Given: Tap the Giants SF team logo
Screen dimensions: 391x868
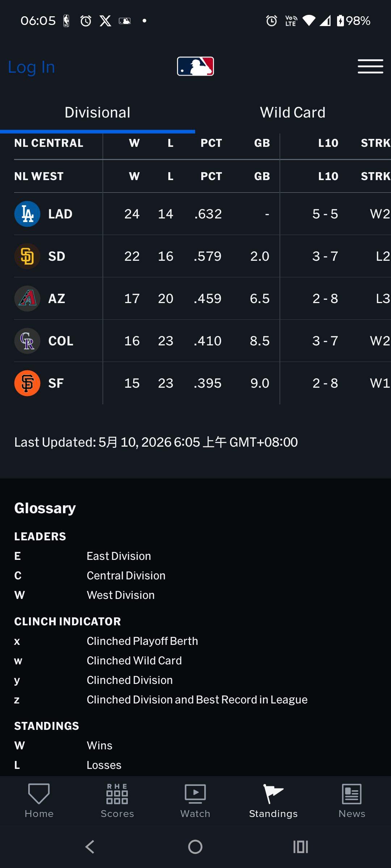Looking at the screenshot, I should pyautogui.click(x=27, y=383).
